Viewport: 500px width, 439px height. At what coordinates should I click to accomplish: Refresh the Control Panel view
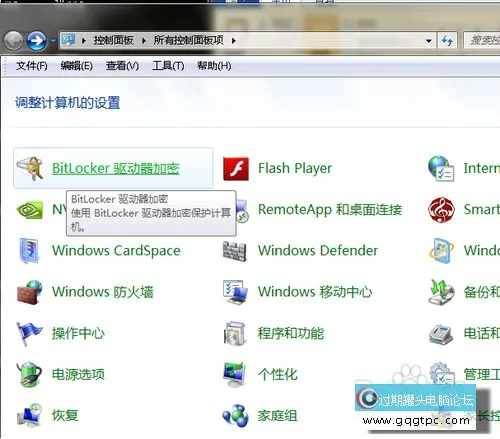click(447, 41)
